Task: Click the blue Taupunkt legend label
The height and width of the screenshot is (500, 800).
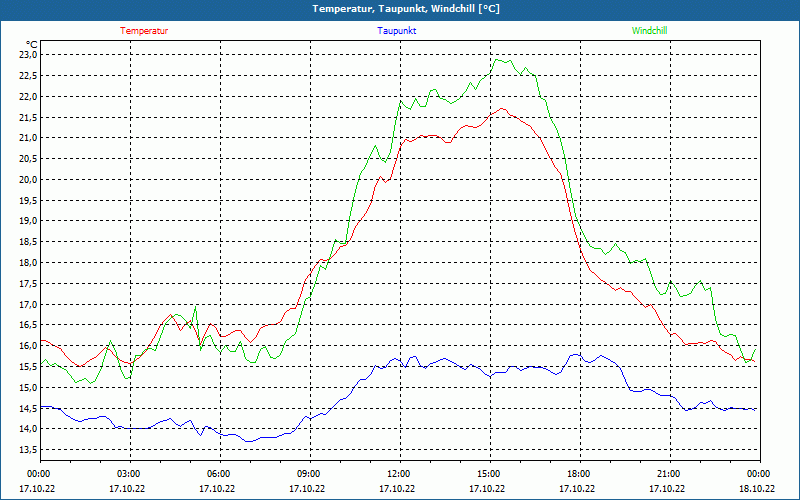Action: (x=397, y=30)
